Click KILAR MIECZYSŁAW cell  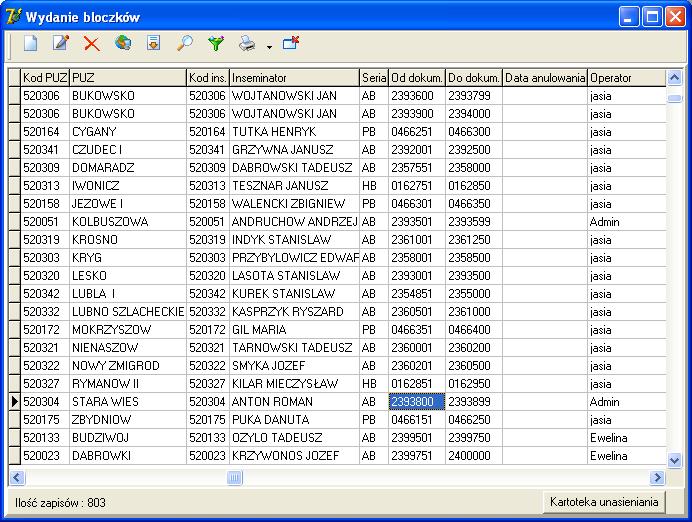[294, 383]
